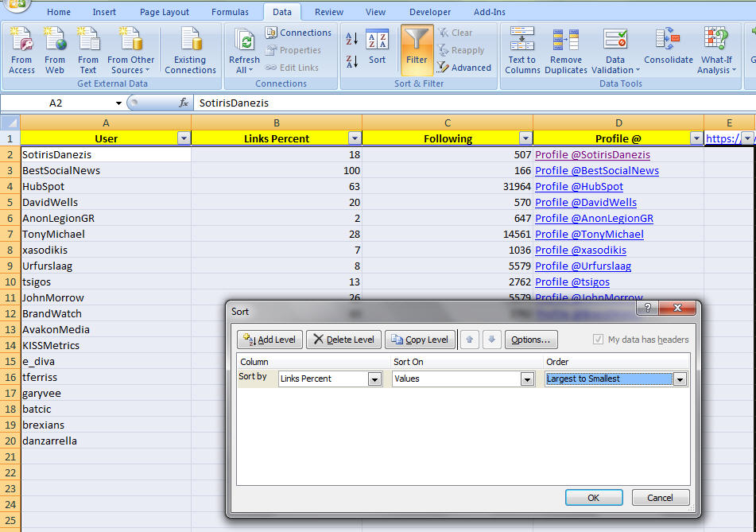The height and width of the screenshot is (532, 756).
Task: Open From Other Sources menu
Action: 130,51
